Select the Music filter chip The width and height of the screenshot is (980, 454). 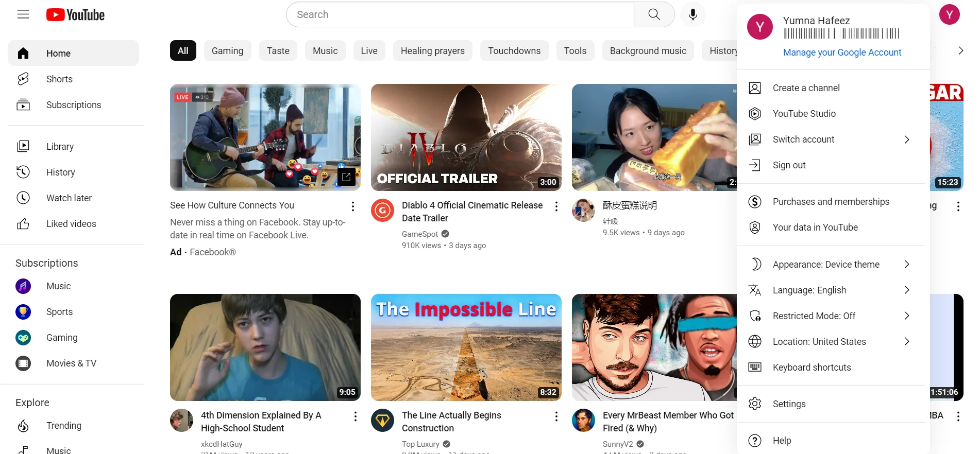[x=325, y=50]
